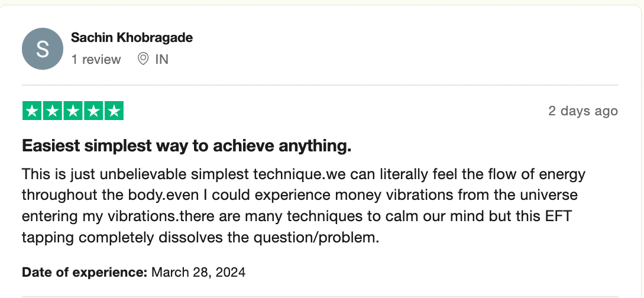Screen dimensions: 644x298
Task: Click the "Date of experience:" label
Action: pos(85,273)
